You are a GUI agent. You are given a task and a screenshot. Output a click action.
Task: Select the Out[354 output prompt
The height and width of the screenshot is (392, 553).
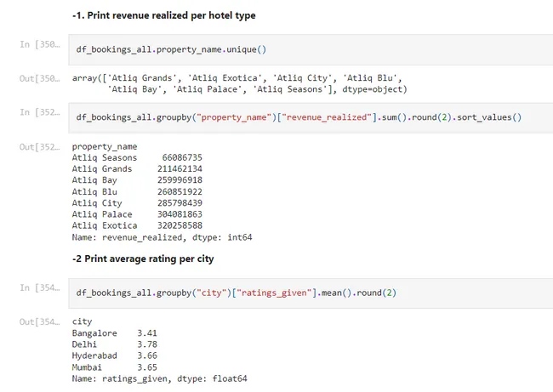click(39, 322)
